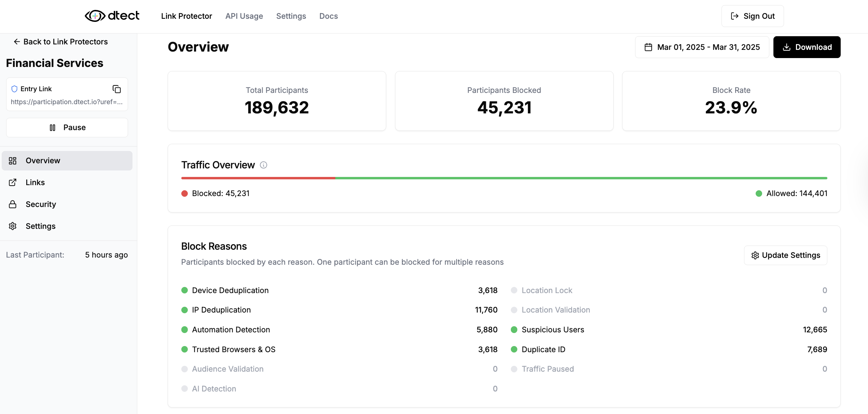Click the gear icon on Update Settings
Image resolution: width=868 pixels, height=414 pixels.
tap(755, 255)
